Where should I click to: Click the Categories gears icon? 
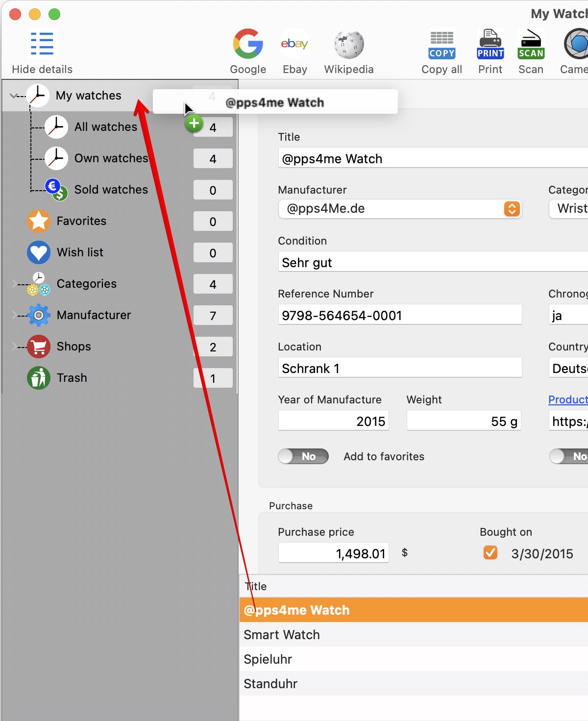click(39, 284)
